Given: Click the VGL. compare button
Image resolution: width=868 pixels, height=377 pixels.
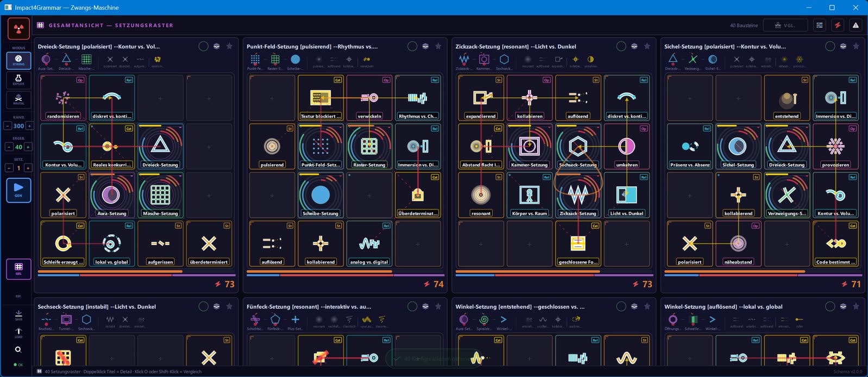Looking at the screenshot, I should pos(784,25).
